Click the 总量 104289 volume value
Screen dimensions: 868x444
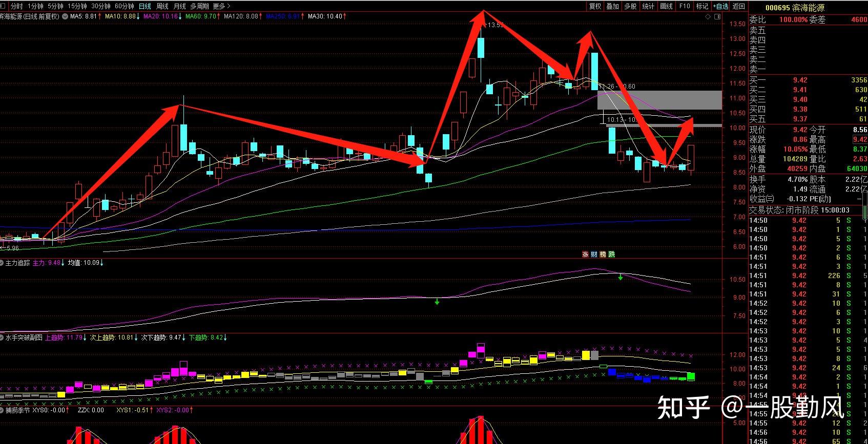pos(795,159)
